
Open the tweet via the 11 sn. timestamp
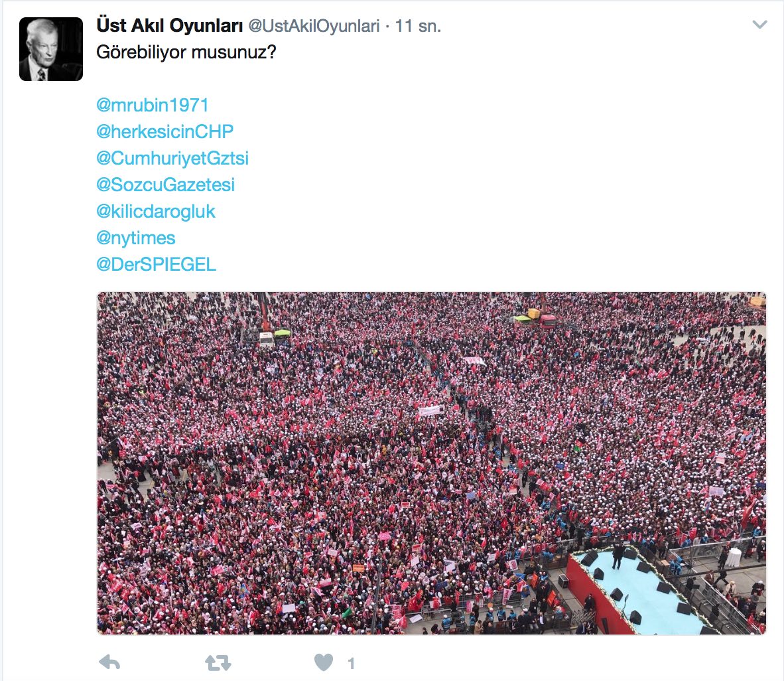point(418,26)
